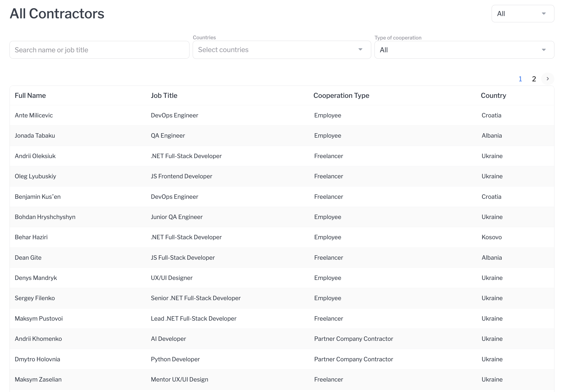The image size is (563, 392).
Task: Click the Mentor UX/UI Design job title
Action: coord(179,379)
